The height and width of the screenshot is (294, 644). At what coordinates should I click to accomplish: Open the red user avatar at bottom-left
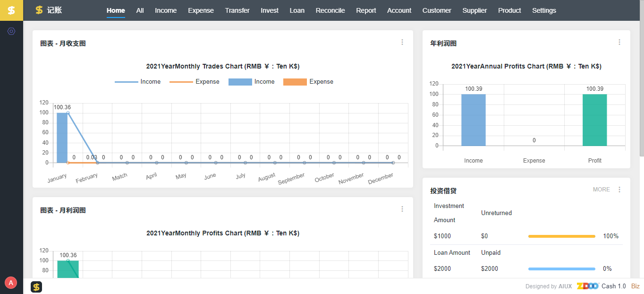pyautogui.click(x=11, y=283)
